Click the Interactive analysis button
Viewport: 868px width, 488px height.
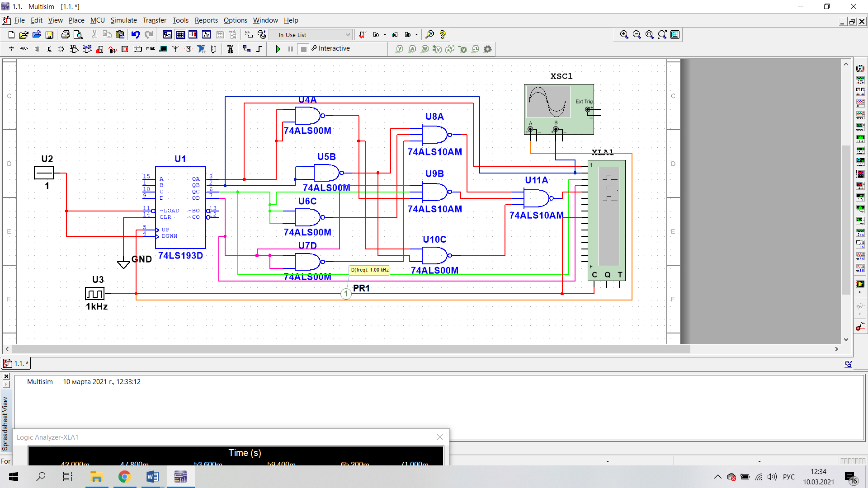pyautogui.click(x=330, y=48)
